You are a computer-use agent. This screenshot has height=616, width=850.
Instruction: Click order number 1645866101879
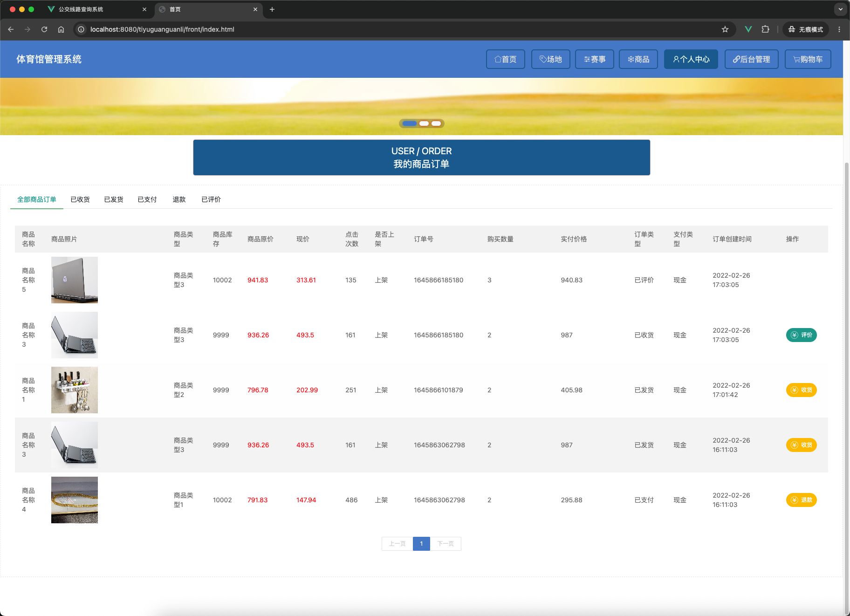439,390
